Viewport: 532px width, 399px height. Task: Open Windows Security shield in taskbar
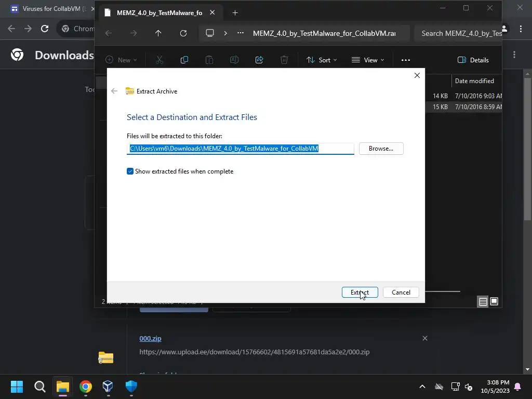pyautogui.click(x=131, y=386)
